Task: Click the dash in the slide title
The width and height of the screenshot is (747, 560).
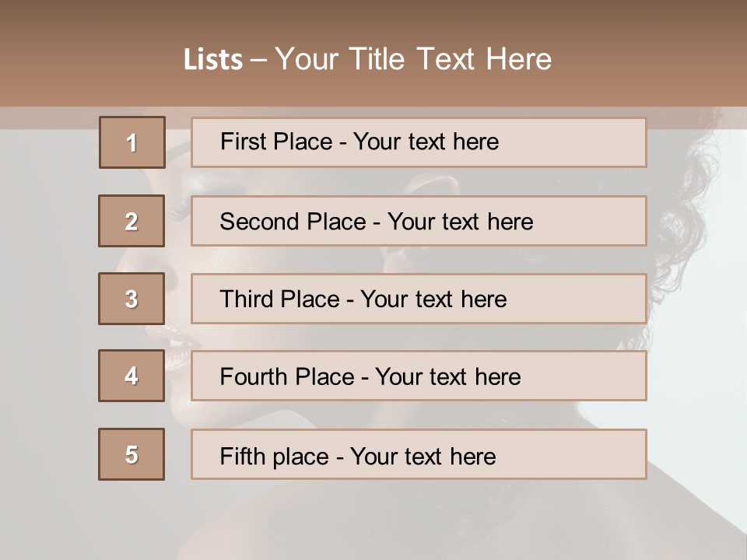Action: [x=258, y=60]
